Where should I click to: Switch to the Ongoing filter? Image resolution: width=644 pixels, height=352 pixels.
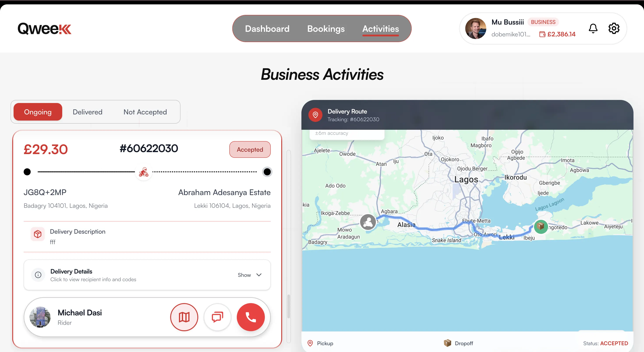[x=38, y=112]
